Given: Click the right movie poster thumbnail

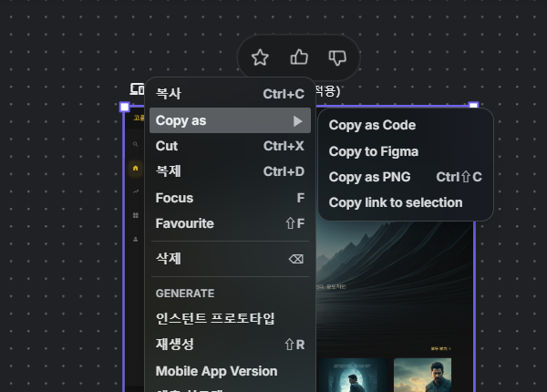Looking at the screenshot, I should pos(422,374).
